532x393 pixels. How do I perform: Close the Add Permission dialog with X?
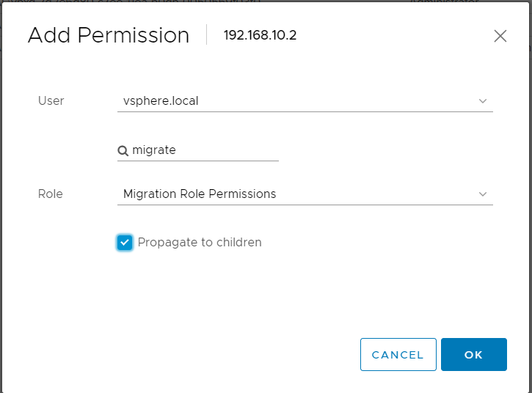coord(500,36)
